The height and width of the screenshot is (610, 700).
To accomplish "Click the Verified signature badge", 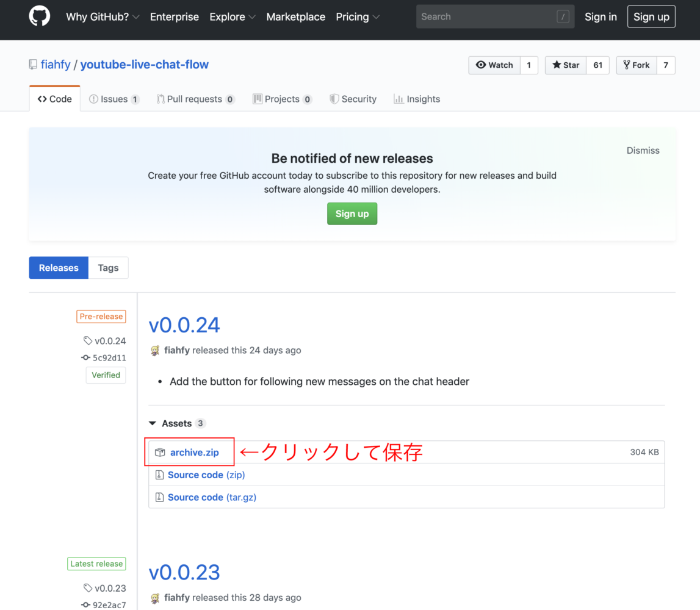I will [x=106, y=375].
